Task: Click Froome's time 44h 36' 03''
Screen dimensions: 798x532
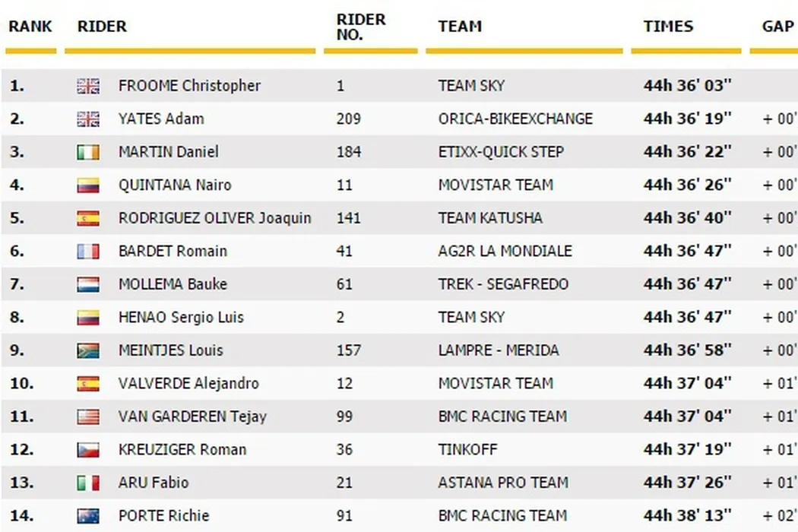Action: tap(687, 86)
